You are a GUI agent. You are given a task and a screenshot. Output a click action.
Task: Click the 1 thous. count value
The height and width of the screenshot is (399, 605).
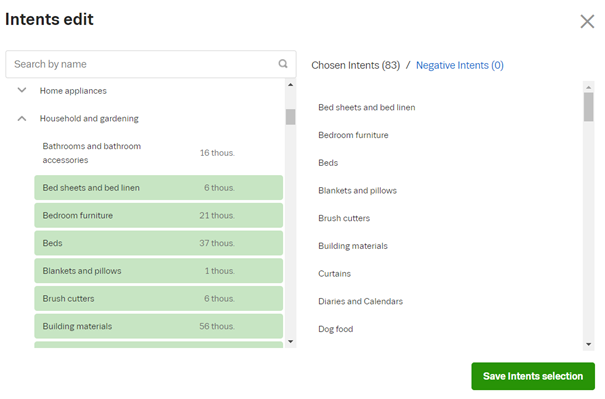click(x=219, y=271)
